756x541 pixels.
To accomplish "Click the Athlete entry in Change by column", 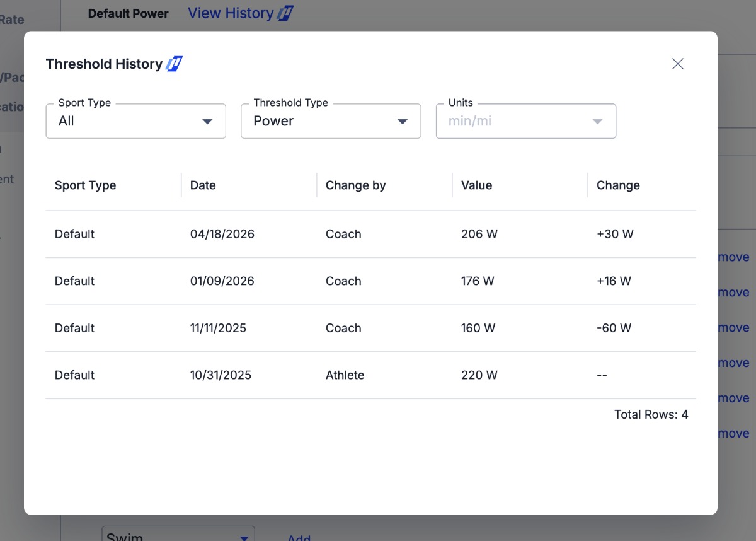I will (345, 375).
